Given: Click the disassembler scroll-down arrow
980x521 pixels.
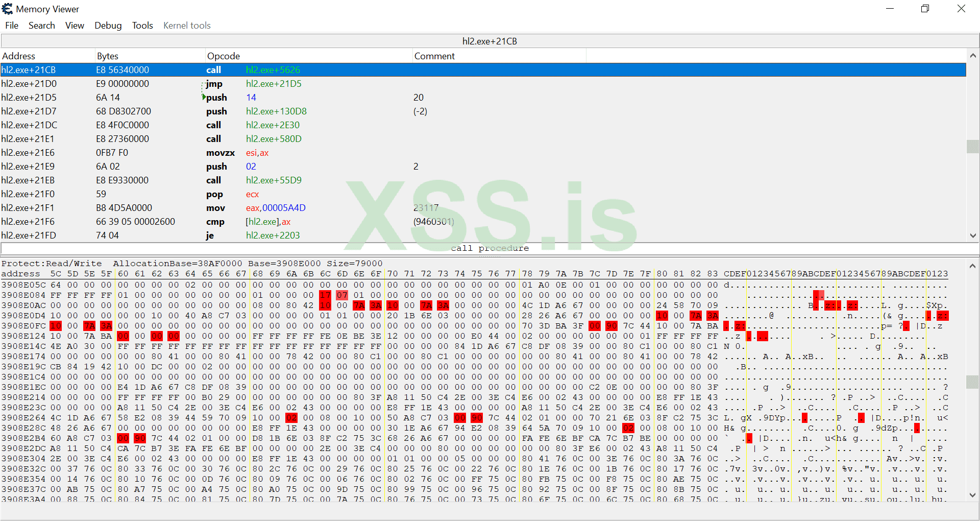Looking at the screenshot, I should (973, 235).
